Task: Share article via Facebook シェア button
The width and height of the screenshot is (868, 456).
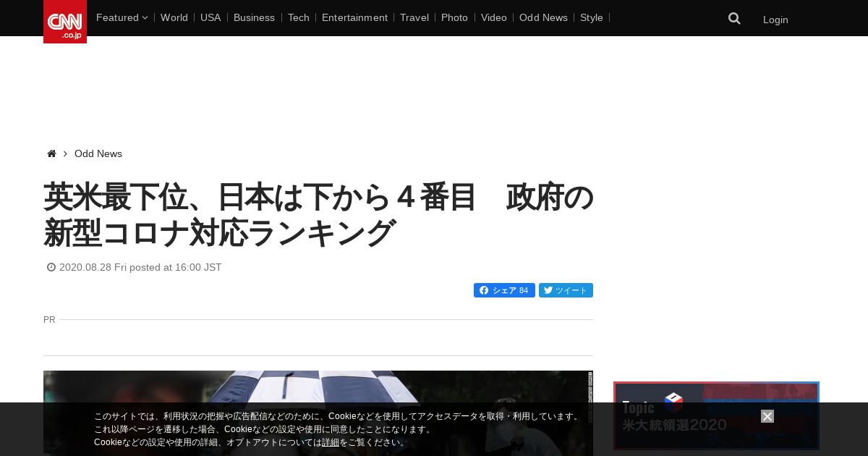Action: [504, 290]
